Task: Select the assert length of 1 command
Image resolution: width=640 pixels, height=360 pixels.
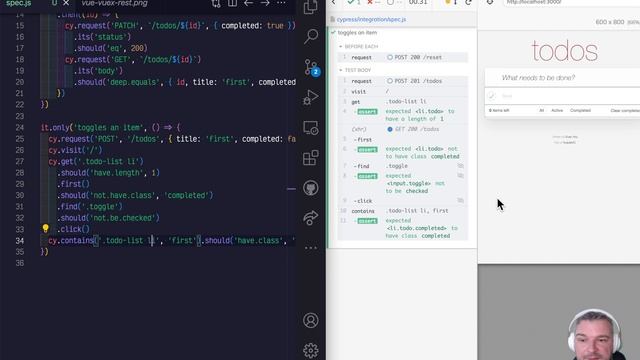Action: click(402, 115)
